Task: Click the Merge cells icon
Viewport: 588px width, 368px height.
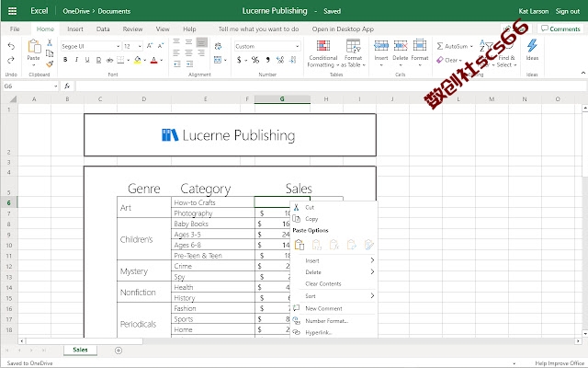Action: pos(218,59)
